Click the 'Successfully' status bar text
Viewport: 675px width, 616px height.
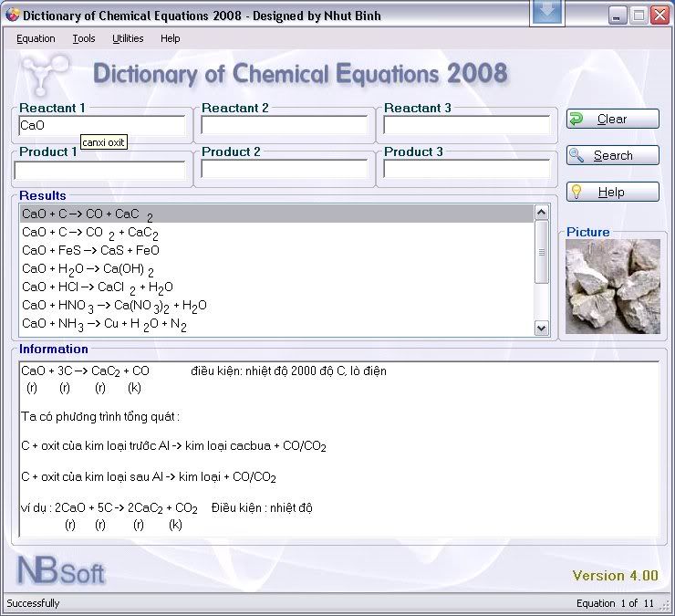(x=33, y=603)
